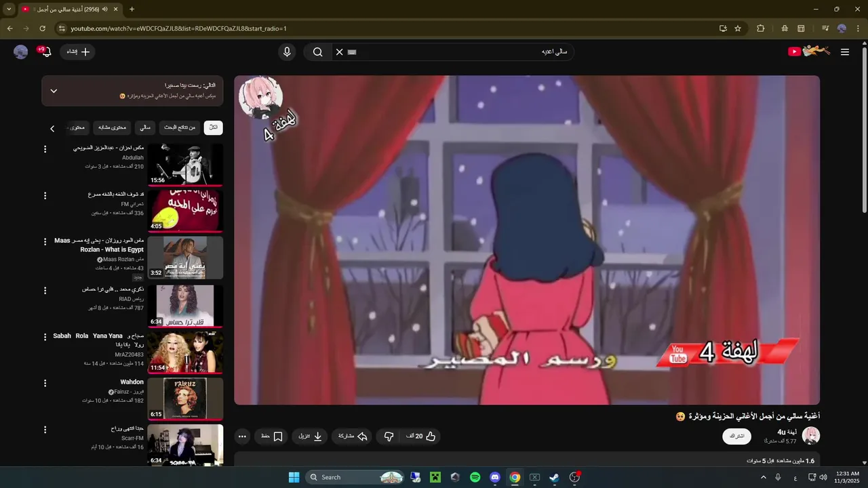The height and width of the screenshot is (488, 868).
Task: Navigate back in Chrome
Action: (9, 28)
